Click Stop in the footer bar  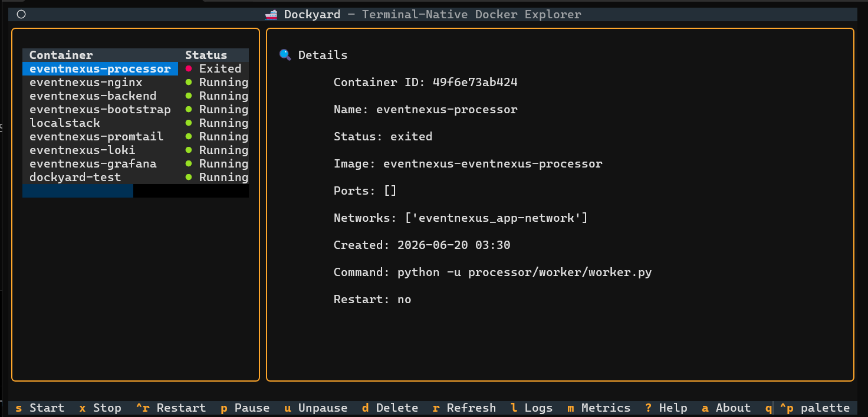pyautogui.click(x=100, y=408)
